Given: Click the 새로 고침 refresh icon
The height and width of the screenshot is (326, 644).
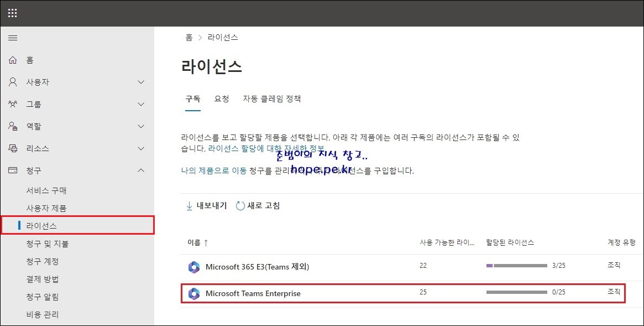Looking at the screenshot, I should tap(240, 206).
